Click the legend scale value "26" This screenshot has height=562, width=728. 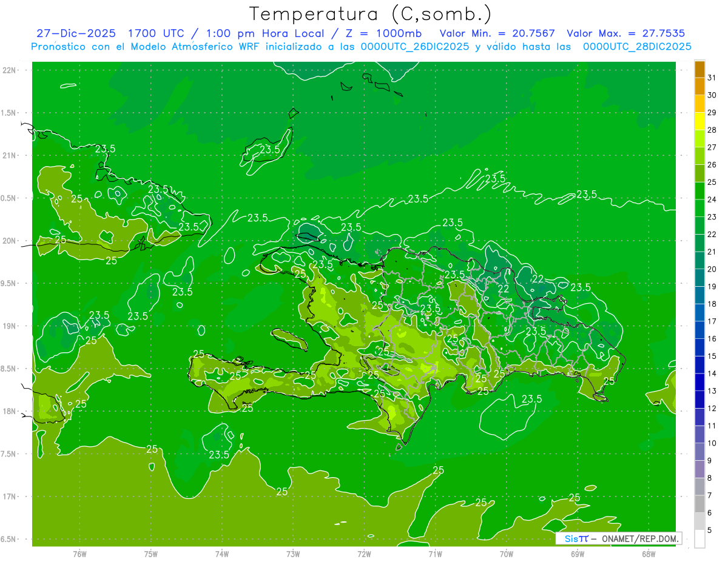pyautogui.click(x=712, y=165)
